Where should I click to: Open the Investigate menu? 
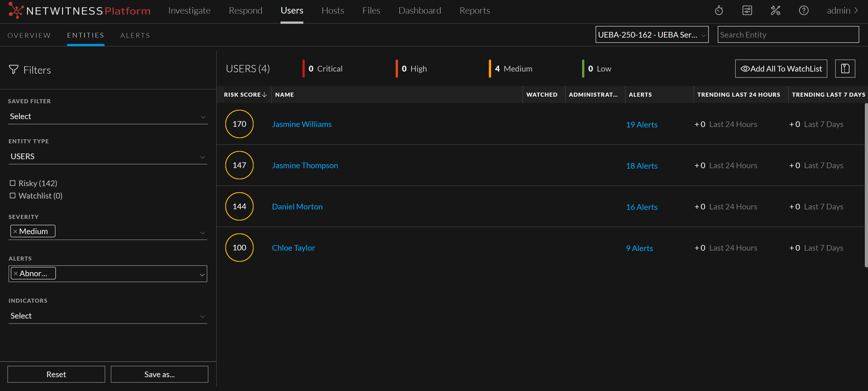coord(189,11)
